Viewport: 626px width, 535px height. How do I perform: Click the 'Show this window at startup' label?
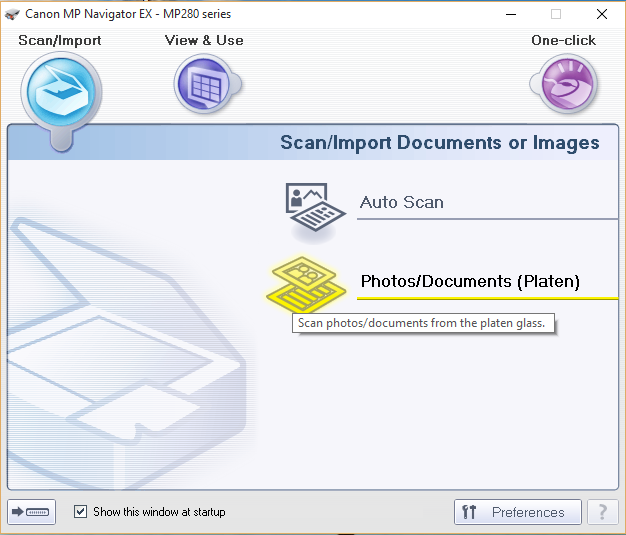(x=159, y=512)
